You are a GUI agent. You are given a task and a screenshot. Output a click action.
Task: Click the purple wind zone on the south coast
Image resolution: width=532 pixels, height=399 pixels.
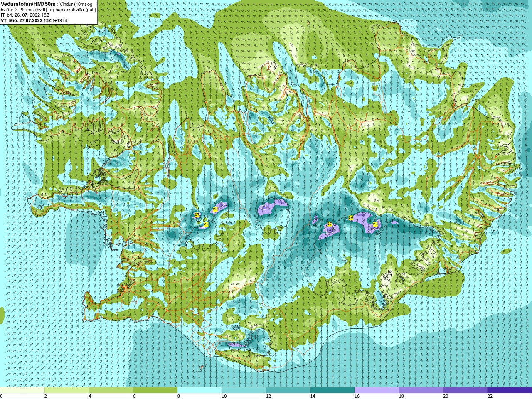[x=237, y=345]
